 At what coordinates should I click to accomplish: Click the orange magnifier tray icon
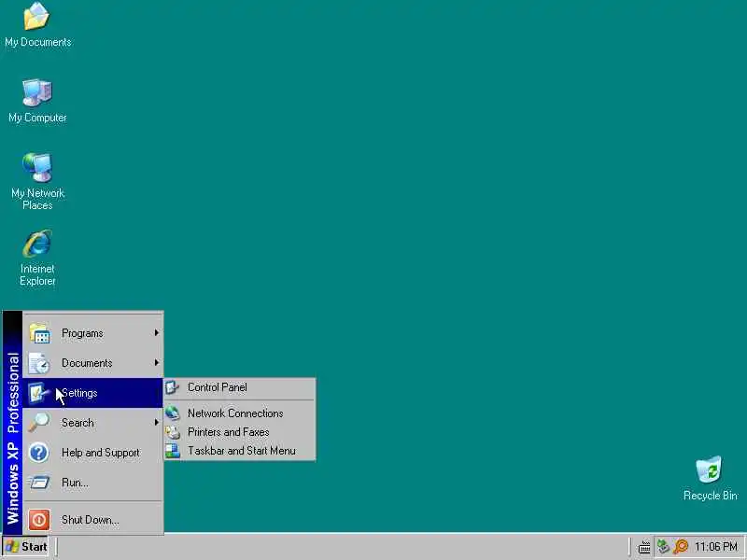[x=681, y=546]
